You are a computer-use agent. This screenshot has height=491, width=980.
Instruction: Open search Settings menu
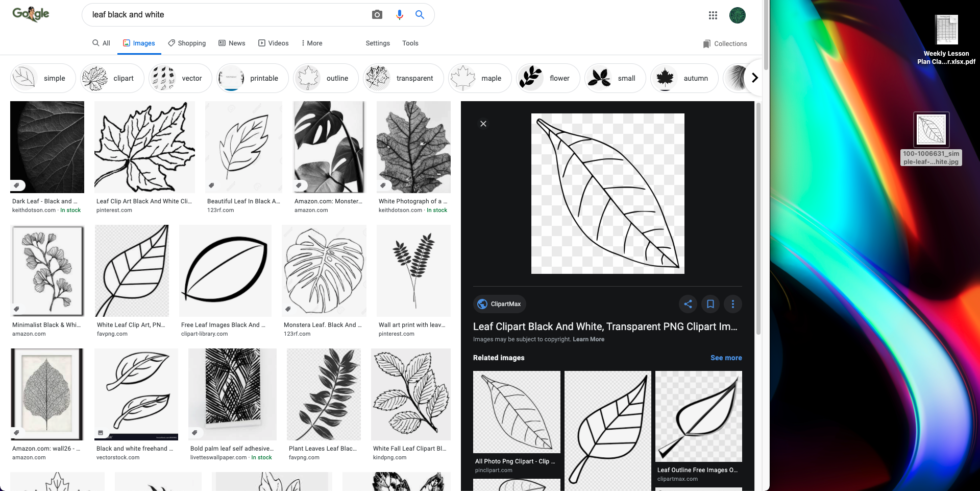(x=378, y=43)
